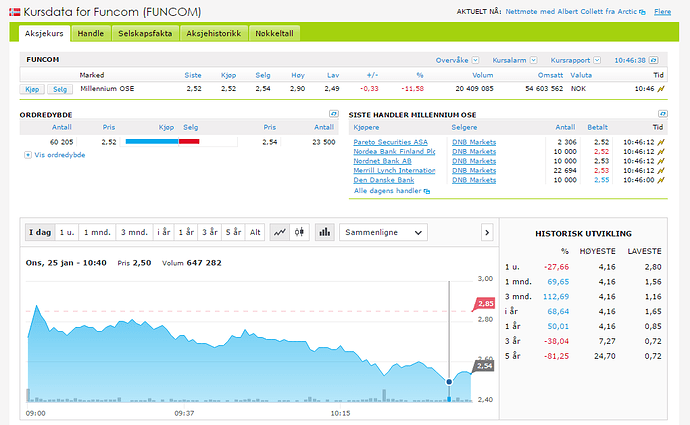The height and width of the screenshot is (425, 690).
Task: Click the Flere link
Action: [x=662, y=12]
